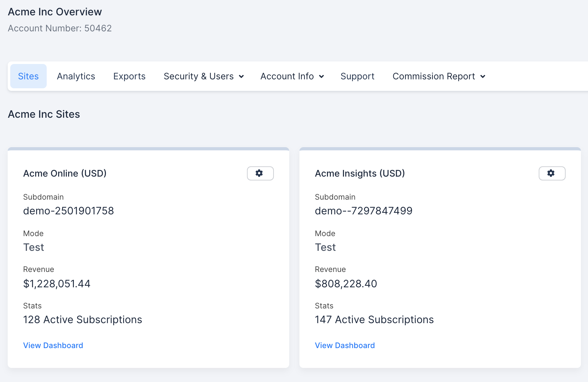
Task: Click the $1,228,051.44 revenue figure
Action: click(x=57, y=284)
